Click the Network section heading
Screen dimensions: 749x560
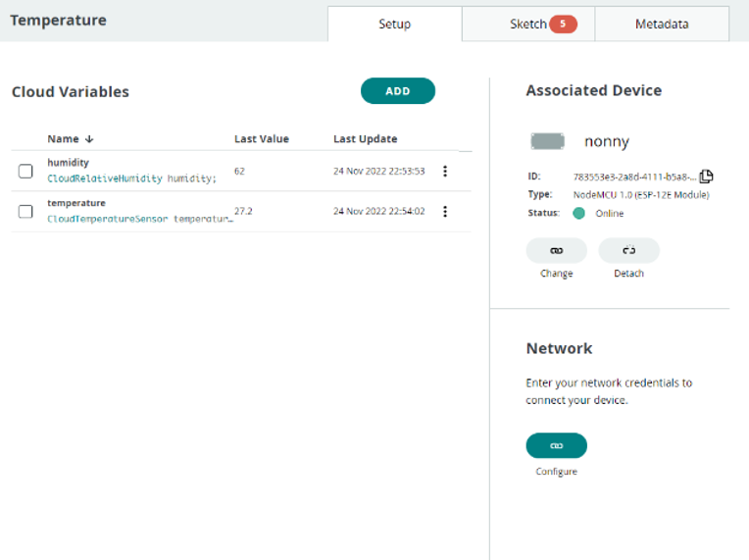(x=560, y=348)
